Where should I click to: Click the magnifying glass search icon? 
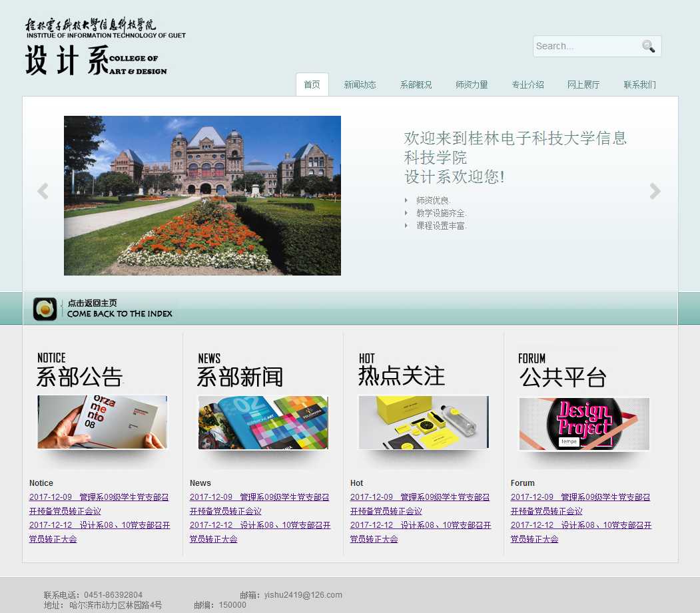(x=648, y=46)
